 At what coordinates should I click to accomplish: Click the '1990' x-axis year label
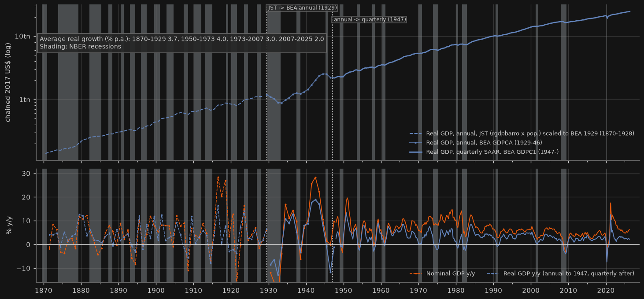(x=493, y=291)
